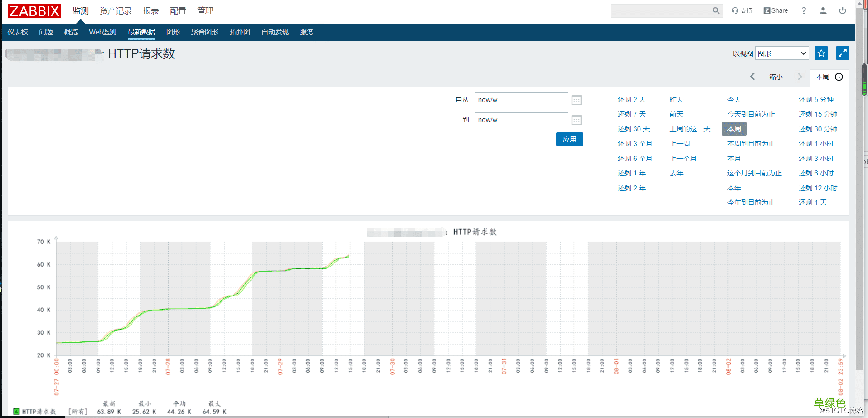This screenshot has height=418, width=868.
Task: Open Zabbix Share link
Action: point(776,10)
